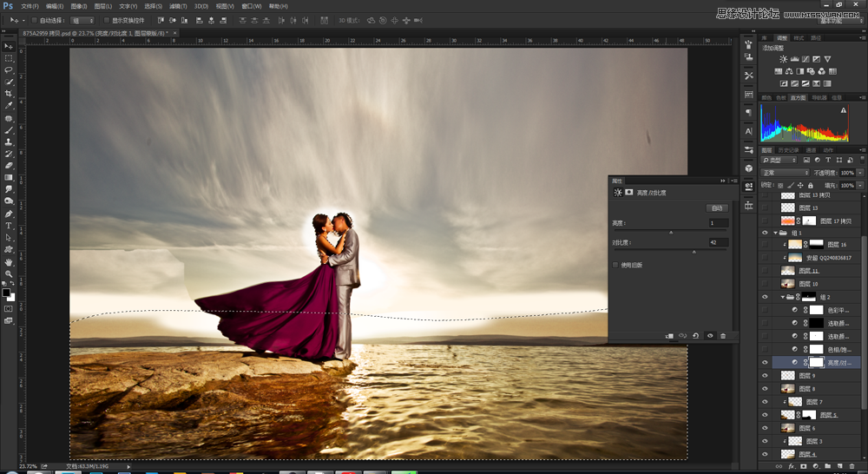
Task: Enable the 显示变换控件 checkbox
Action: coord(106,21)
